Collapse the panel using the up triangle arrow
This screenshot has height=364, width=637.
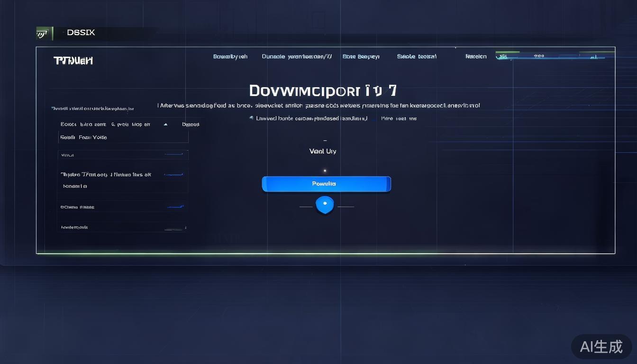pyautogui.click(x=165, y=124)
